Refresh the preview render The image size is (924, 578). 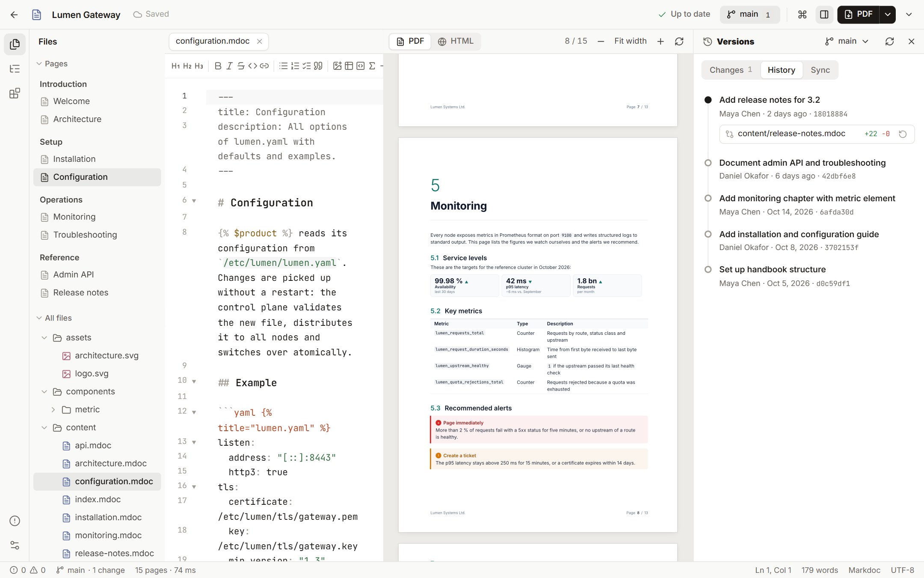tap(679, 41)
